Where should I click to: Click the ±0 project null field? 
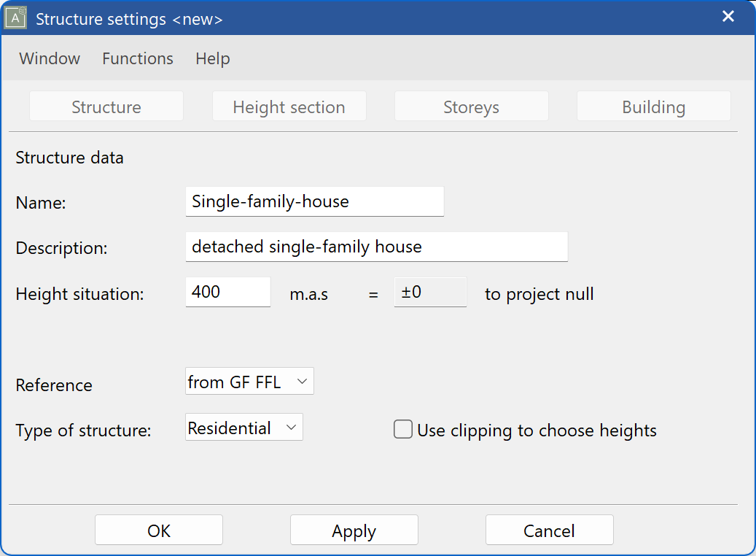point(430,292)
